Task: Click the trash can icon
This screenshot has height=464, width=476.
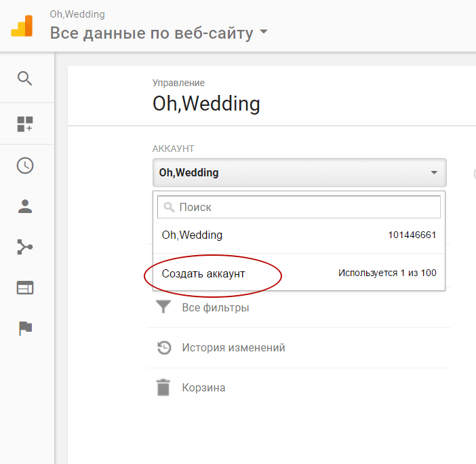Action: pos(163,388)
